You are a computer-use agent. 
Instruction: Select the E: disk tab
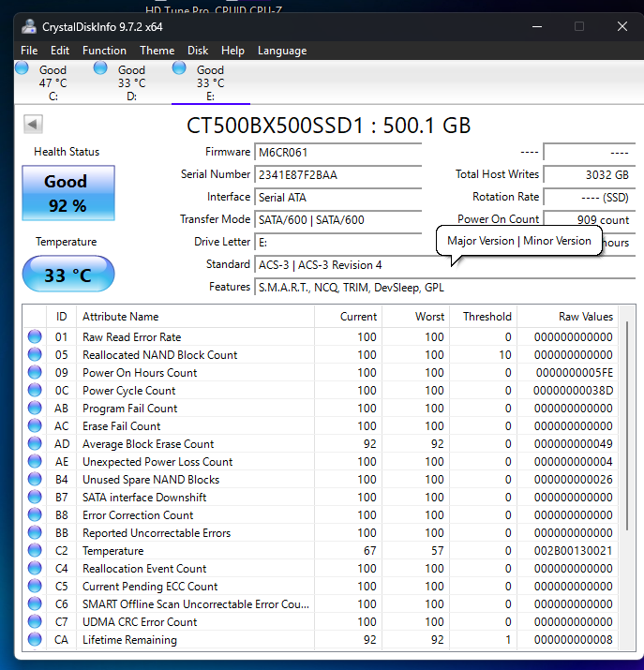click(211, 82)
